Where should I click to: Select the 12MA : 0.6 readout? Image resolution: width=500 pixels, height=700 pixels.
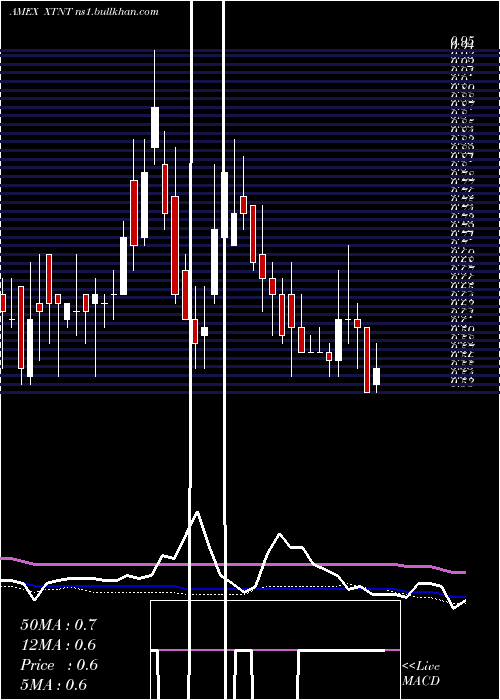tap(58, 645)
